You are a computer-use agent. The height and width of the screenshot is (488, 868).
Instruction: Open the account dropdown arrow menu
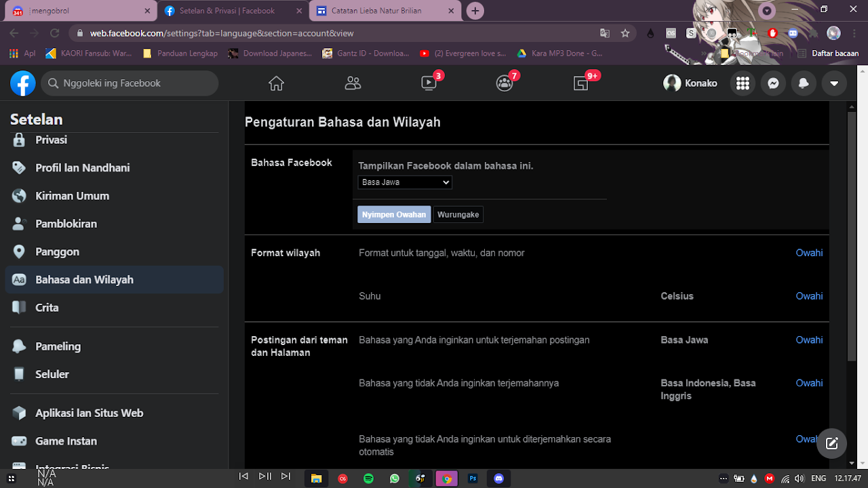834,83
